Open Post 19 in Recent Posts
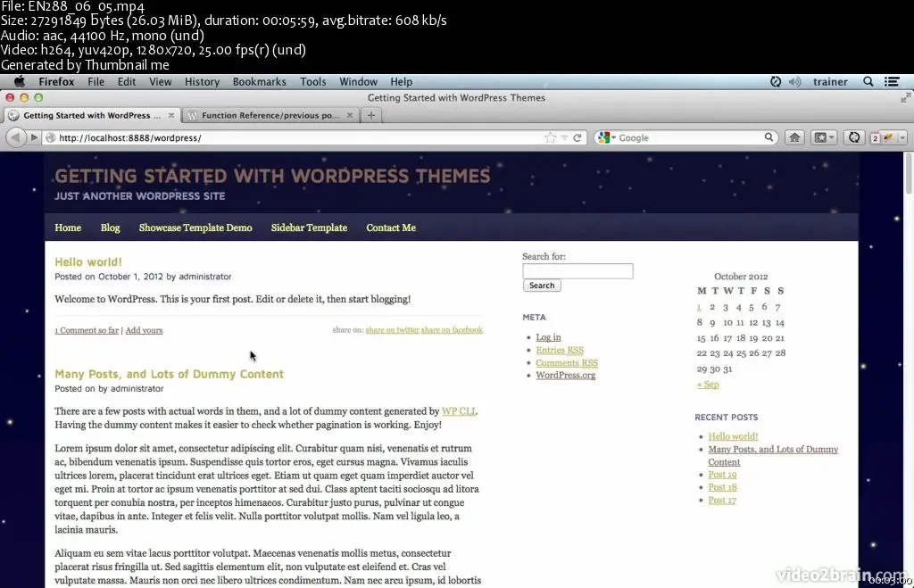 pyautogui.click(x=722, y=475)
